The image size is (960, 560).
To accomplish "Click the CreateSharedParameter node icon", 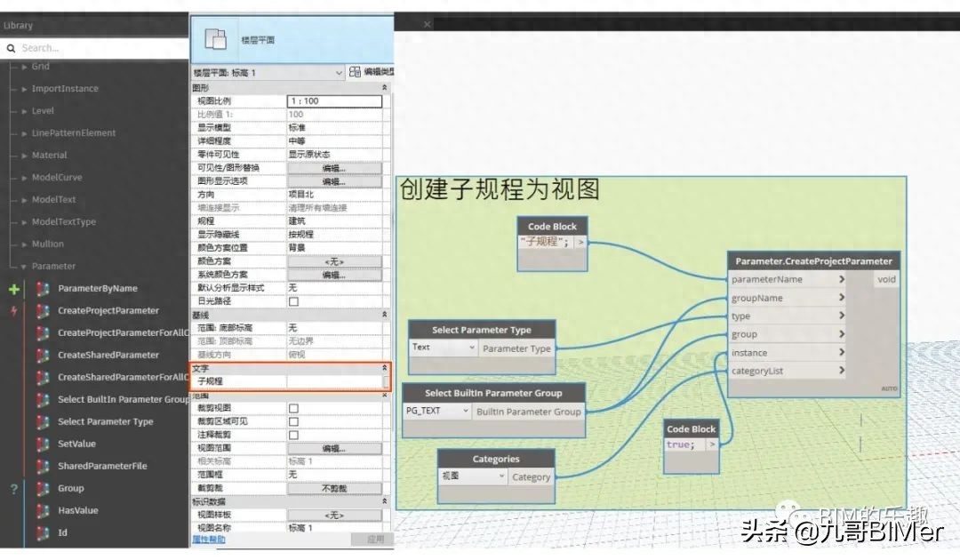I will pos(43,355).
